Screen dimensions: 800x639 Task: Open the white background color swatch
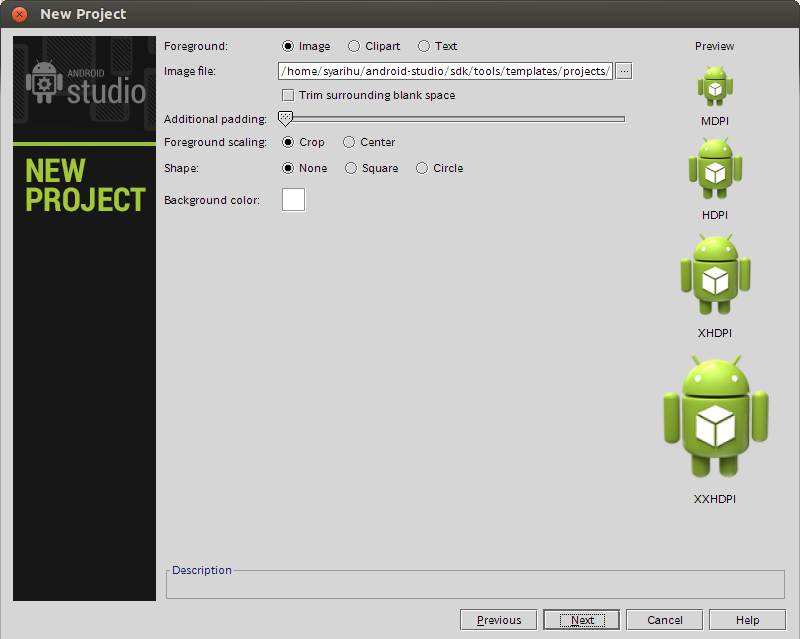[x=293, y=200]
